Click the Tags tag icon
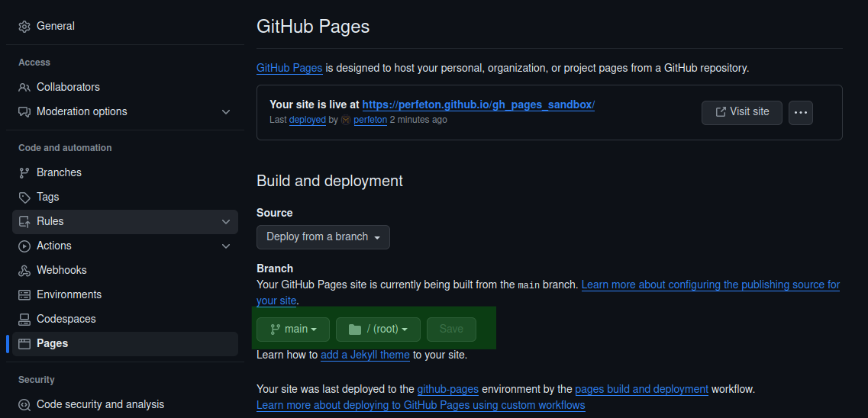This screenshot has width=868, height=418. pyautogui.click(x=24, y=198)
